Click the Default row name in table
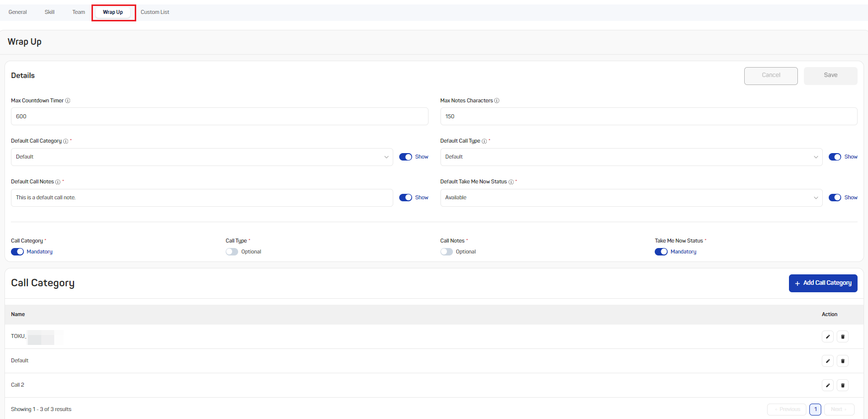 [20, 361]
